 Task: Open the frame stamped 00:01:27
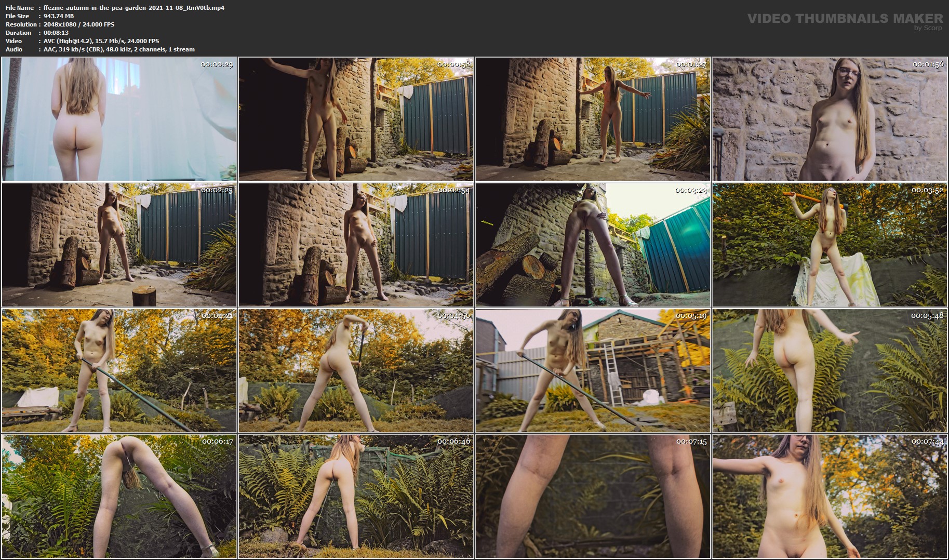[593, 119]
